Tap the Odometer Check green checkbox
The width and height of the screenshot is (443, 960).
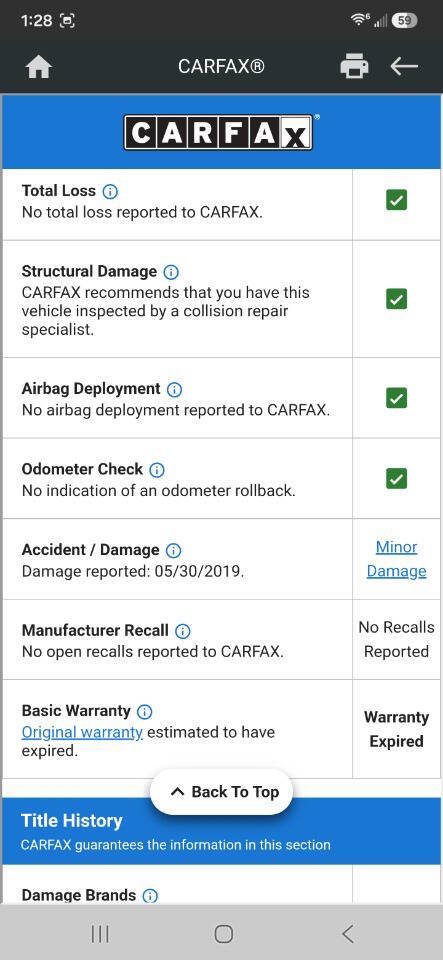click(x=396, y=478)
